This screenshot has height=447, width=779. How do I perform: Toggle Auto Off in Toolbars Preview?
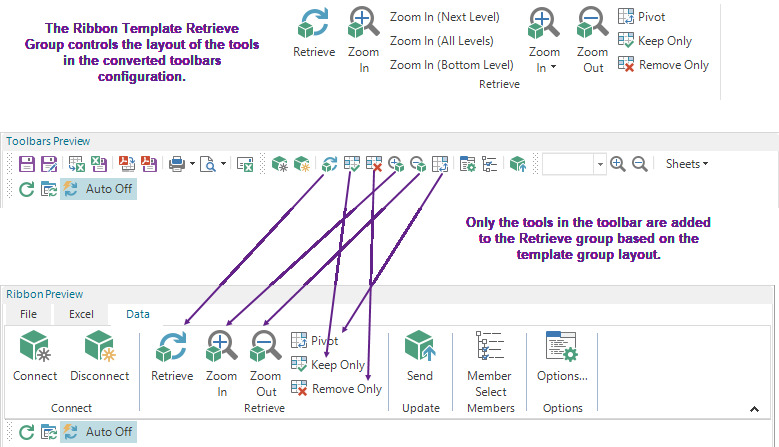(x=98, y=189)
